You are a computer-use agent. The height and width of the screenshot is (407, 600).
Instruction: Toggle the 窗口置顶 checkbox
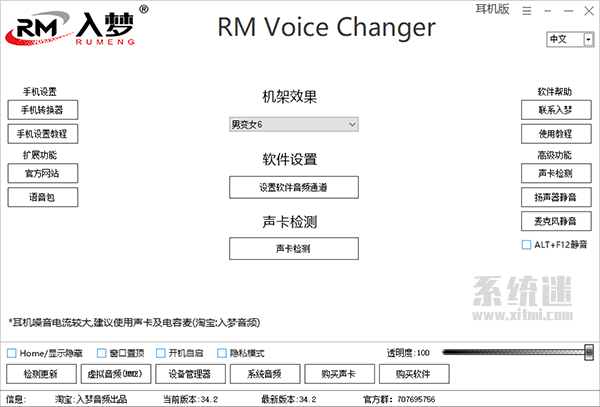tap(101, 353)
